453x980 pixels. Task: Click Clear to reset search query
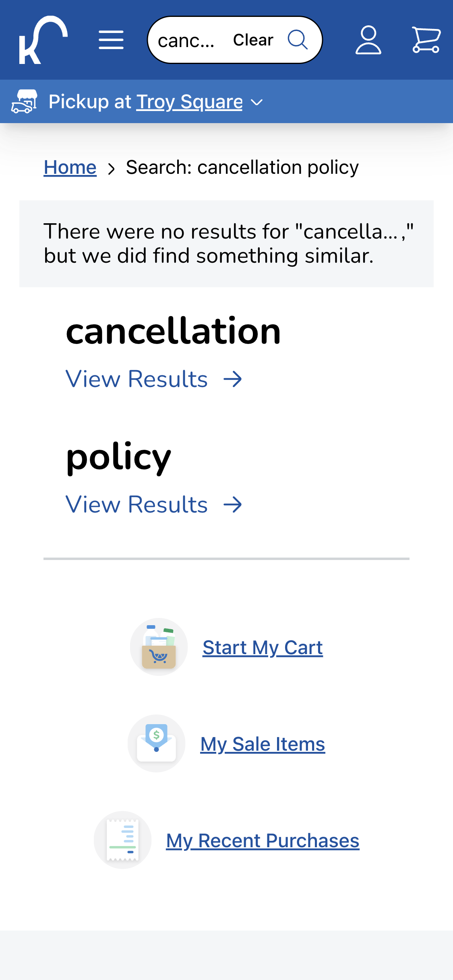pos(252,39)
